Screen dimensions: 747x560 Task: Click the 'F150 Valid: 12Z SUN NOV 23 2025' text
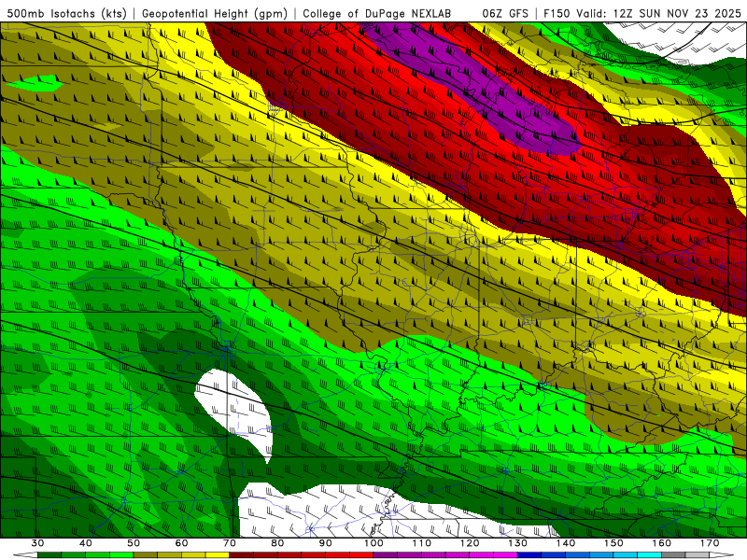pos(641,14)
